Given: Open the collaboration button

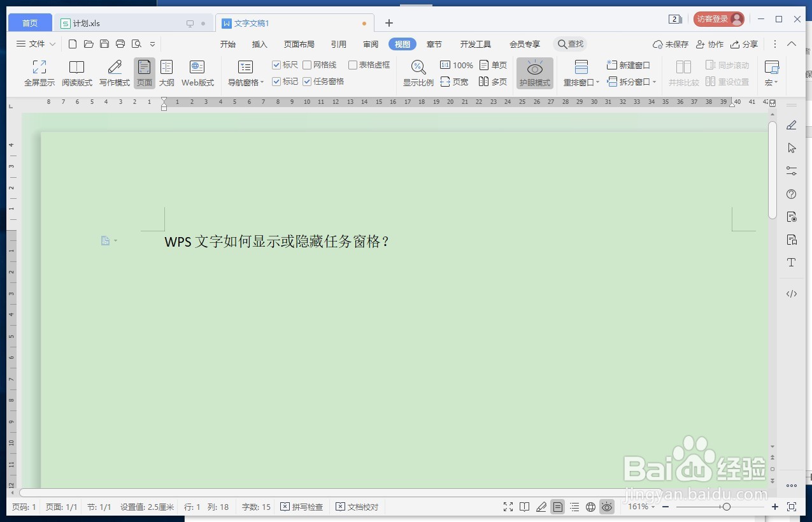Looking at the screenshot, I should 709,44.
